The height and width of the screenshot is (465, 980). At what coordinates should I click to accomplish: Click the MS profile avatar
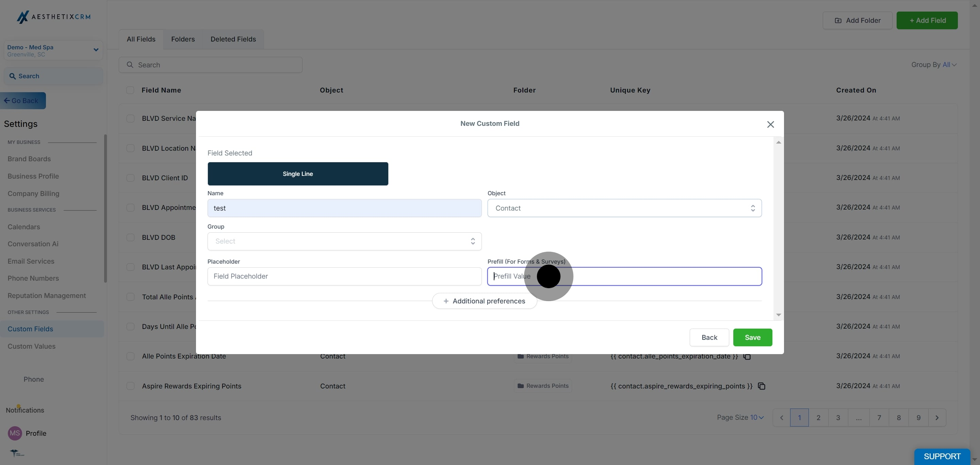click(15, 433)
